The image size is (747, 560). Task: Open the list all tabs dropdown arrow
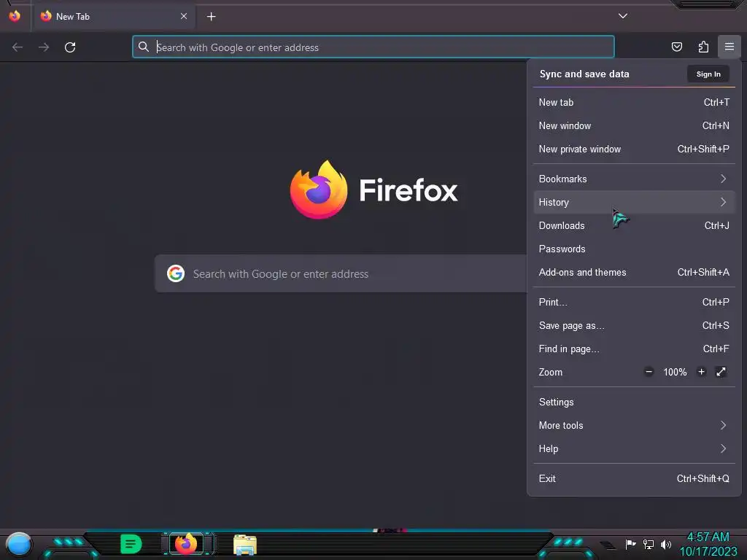pos(623,16)
